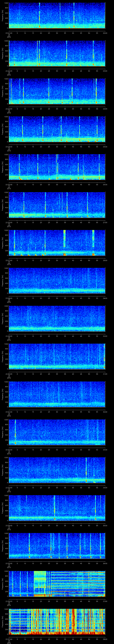Select the 23:31:00 start time label
Screen dimensions: 114x644
tap(9, 412)
